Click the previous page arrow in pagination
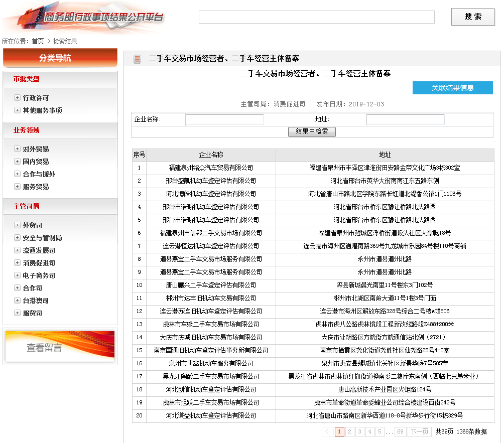504x443 pixels. coord(327,431)
